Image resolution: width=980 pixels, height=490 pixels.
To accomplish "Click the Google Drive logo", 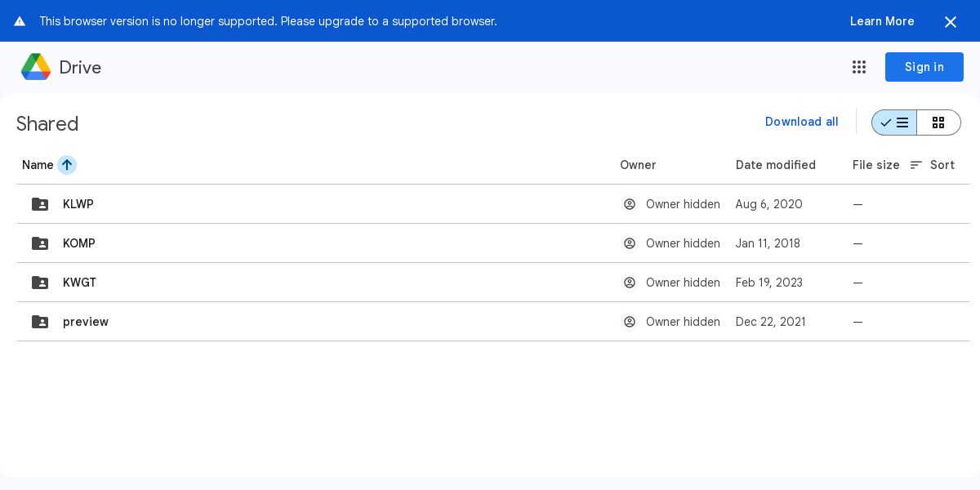I will click(36, 67).
